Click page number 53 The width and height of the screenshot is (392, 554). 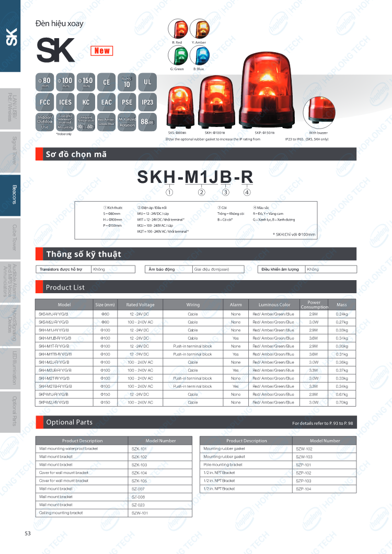click(x=28, y=534)
